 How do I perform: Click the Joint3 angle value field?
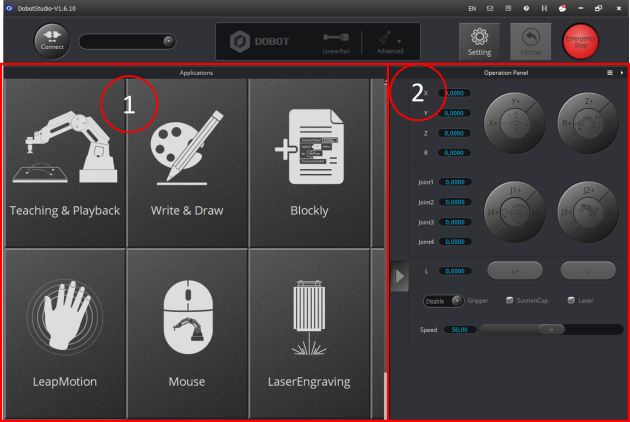pyautogui.click(x=455, y=222)
